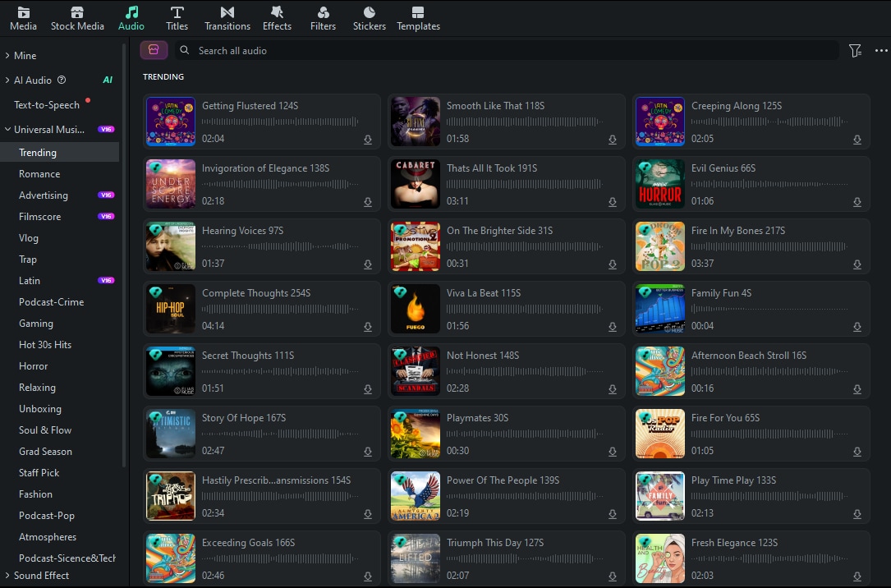
Task: Download Smooth Like That 118S track
Action: point(612,139)
